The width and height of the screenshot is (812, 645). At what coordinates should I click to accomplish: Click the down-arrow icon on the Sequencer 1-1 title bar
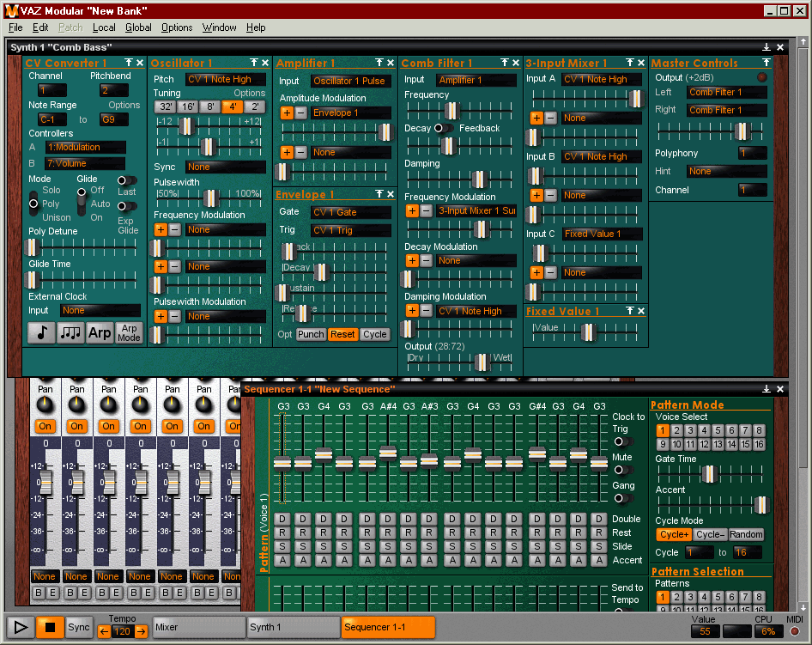click(767, 389)
